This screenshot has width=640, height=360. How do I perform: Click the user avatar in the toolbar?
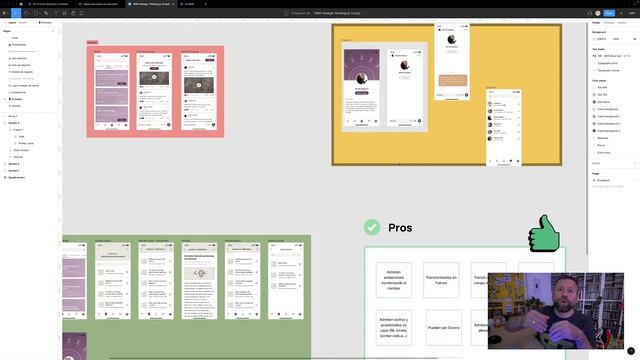click(598, 13)
